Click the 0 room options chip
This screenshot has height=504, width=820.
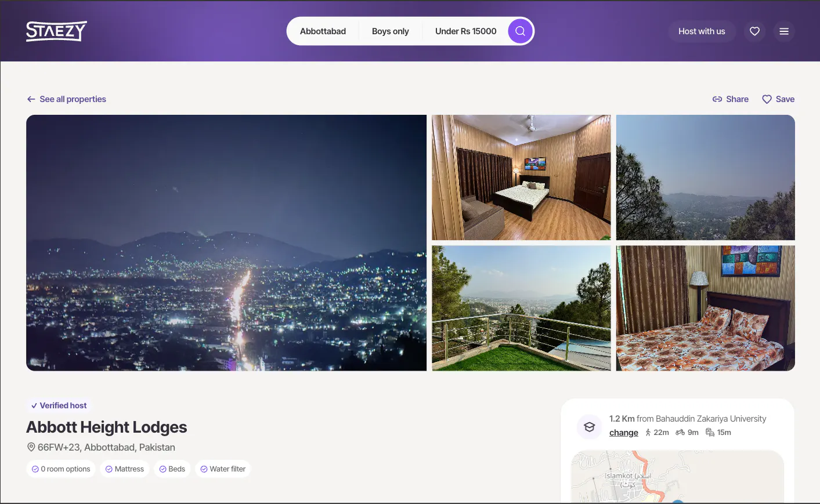(x=61, y=469)
